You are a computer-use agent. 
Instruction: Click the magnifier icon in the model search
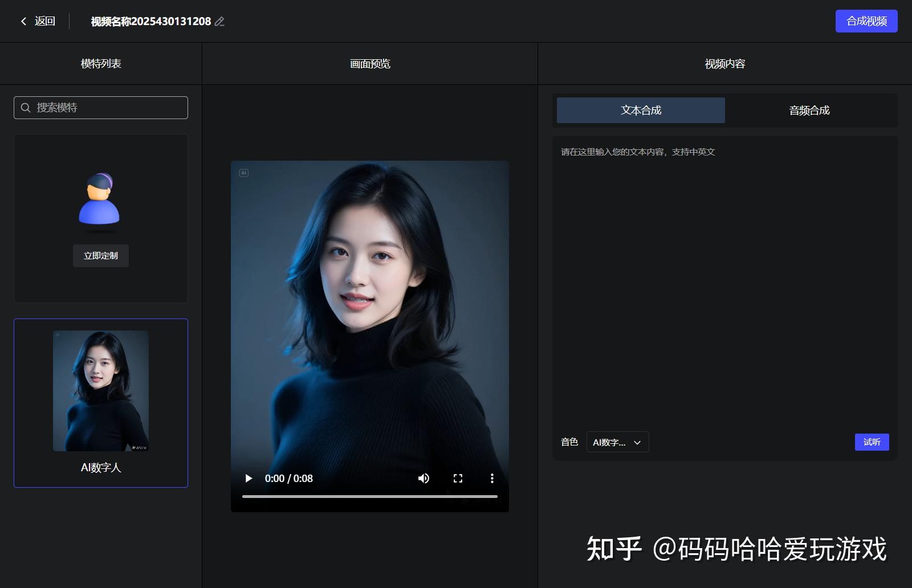(25, 107)
